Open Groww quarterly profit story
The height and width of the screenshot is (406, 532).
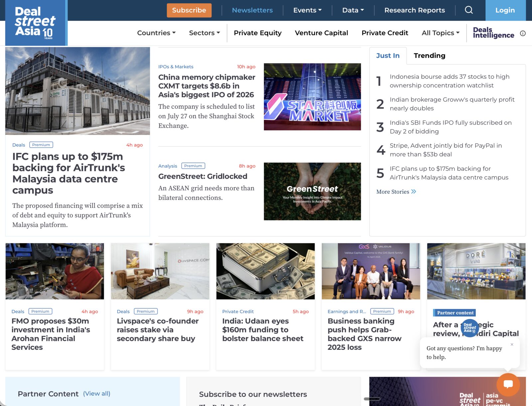[x=452, y=104]
